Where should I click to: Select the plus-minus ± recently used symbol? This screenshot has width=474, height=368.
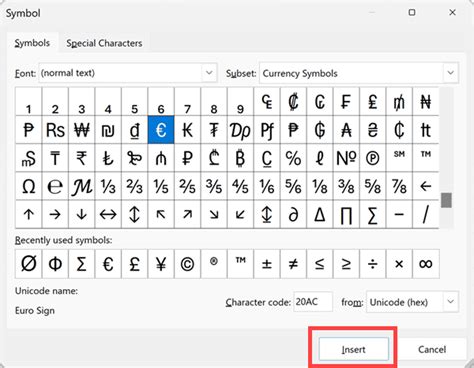[267, 264]
